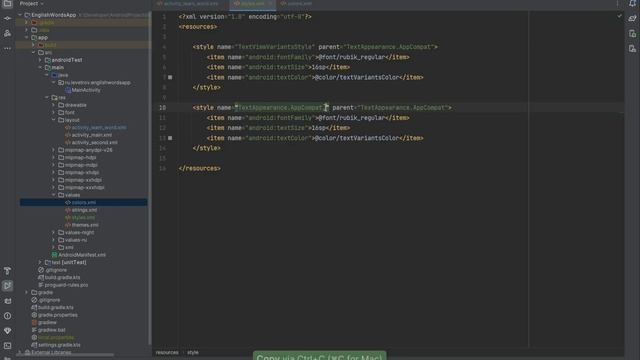Image resolution: width=640 pixels, height=360 pixels.
Task: Open the Logcat tool window
Action: click(x=7, y=301)
